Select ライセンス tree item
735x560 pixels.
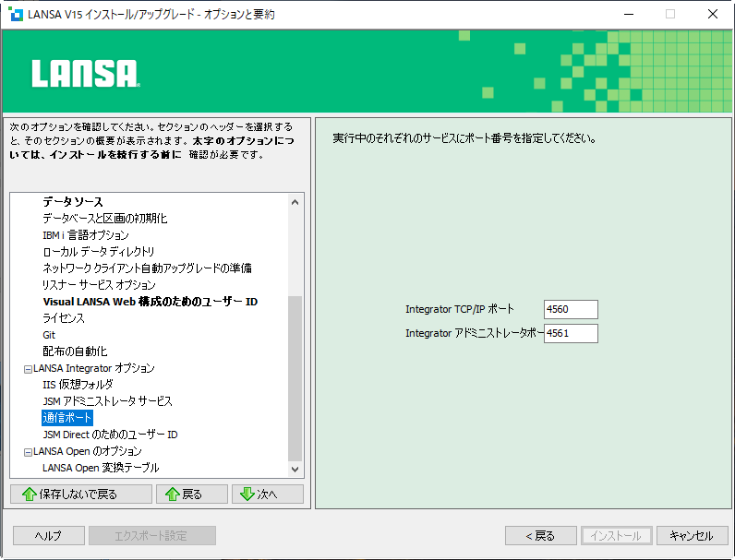coord(64,318)
